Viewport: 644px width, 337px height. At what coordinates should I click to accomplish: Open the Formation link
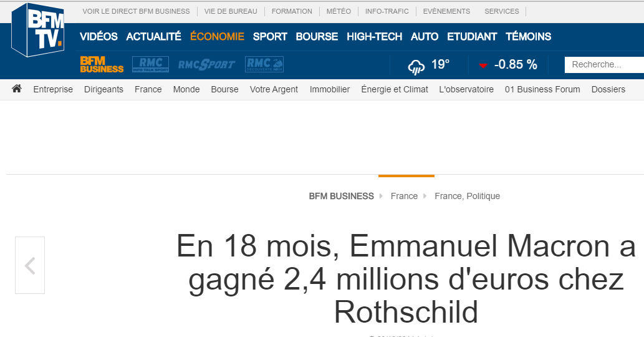click(292, 11)
